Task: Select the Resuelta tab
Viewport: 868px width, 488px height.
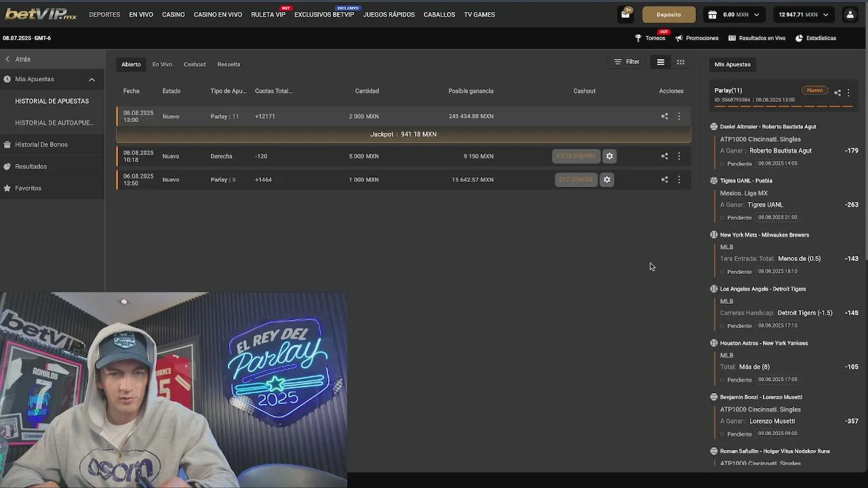Action: tap(229, 64)
